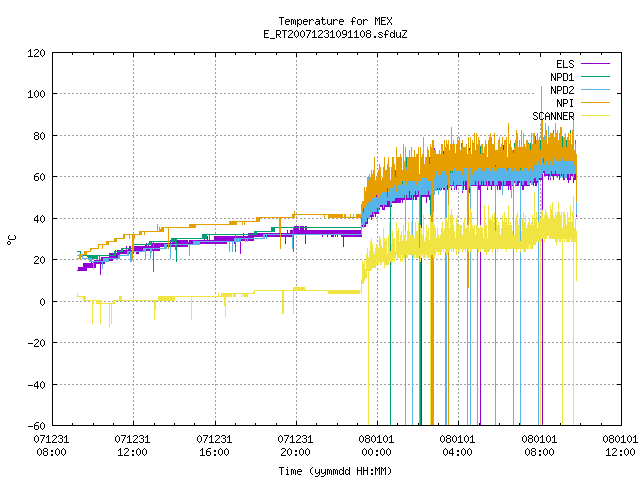Click the x-axis tick label 071231 20:00
This screenshot has height=480, width=640.
click(296, 446)
